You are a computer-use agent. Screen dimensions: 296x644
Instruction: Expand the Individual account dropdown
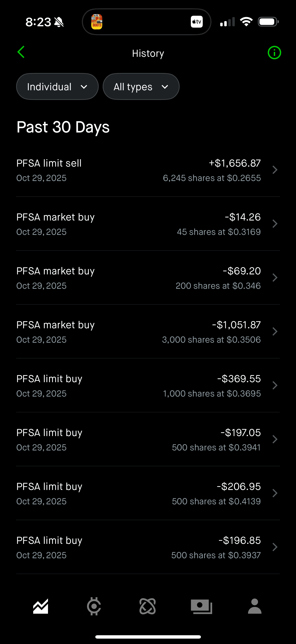pos(57,87)
